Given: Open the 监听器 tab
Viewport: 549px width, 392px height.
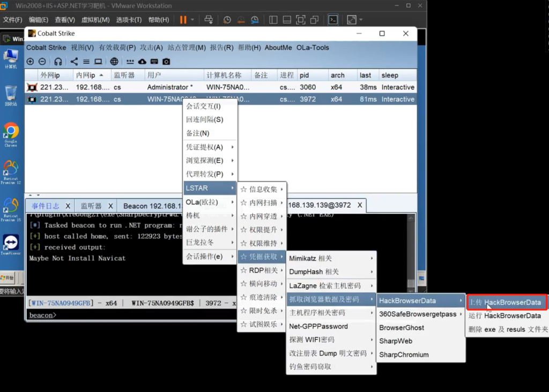Looking at the screenshot, I should click(x=91, y=206).
